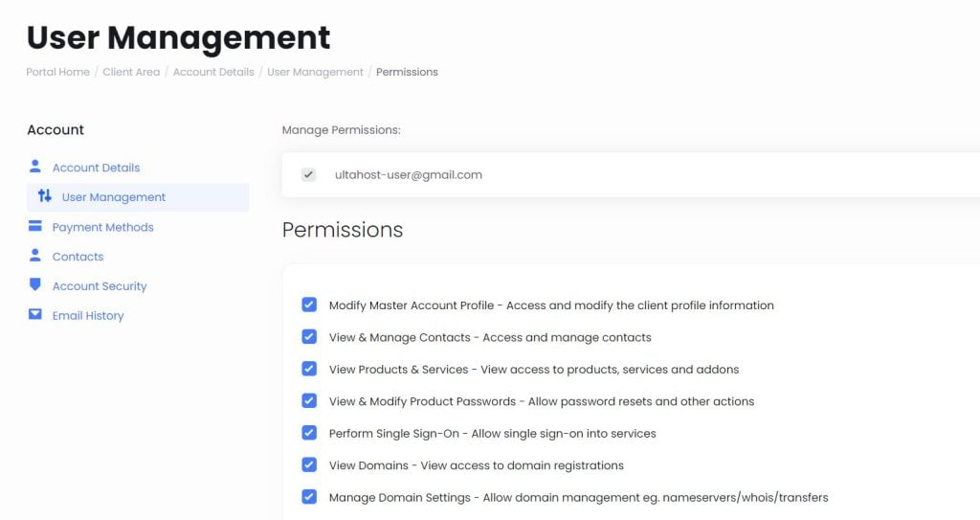The image size is (980, 520).
Task: Go to Client Area breadcrumb
Action: click(131, 72)
